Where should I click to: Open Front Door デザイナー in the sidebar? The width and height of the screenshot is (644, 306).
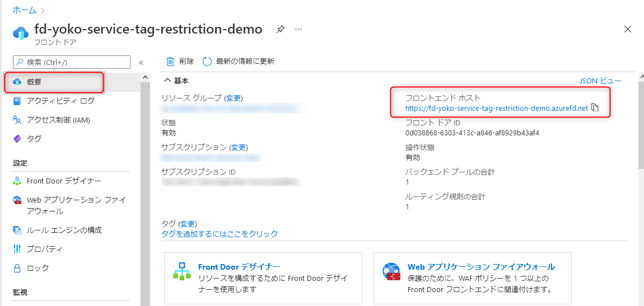point(64,181)
